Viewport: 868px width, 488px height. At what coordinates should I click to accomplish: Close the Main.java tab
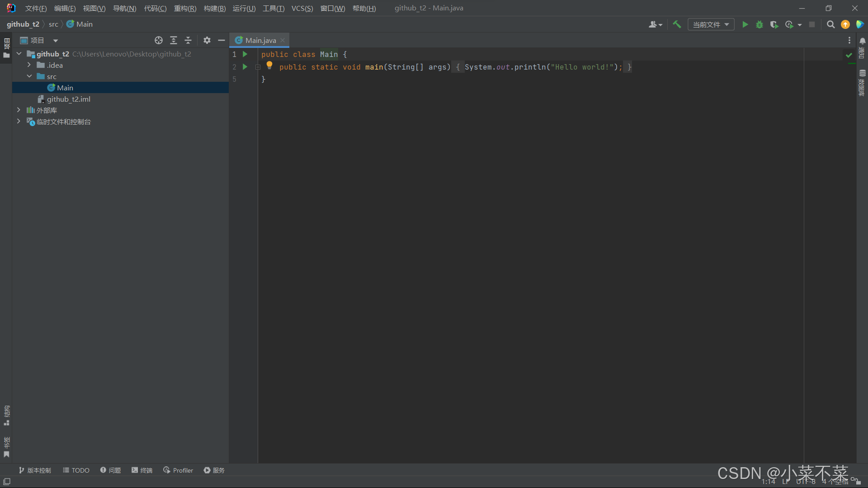coord(283,40)
